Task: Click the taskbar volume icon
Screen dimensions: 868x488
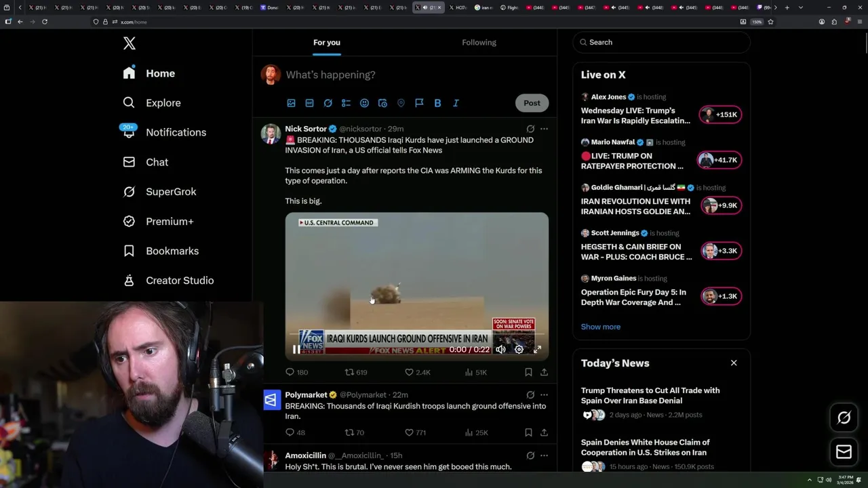Action: point(829,480)
